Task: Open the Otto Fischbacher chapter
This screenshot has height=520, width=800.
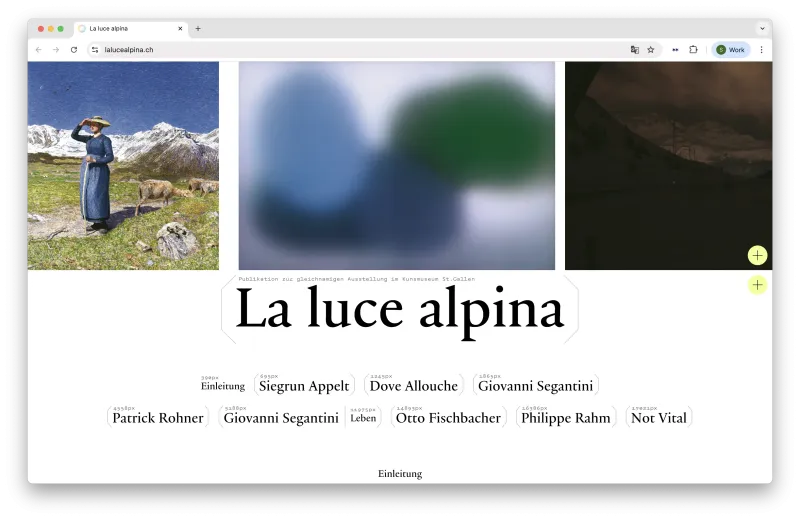Action: (448, 418)
